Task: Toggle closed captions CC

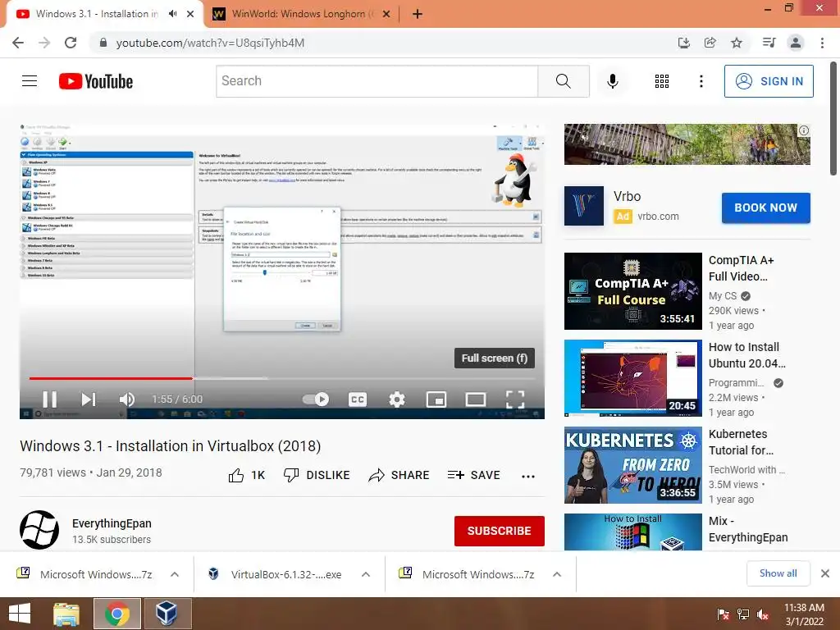Action: click(358, 399)
